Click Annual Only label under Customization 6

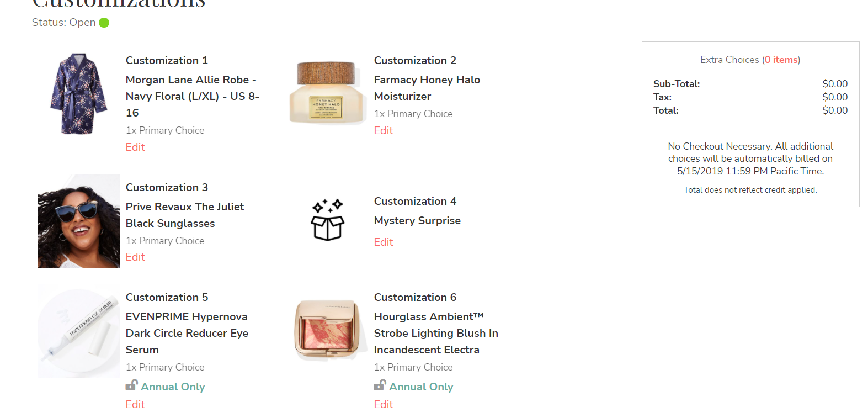tap(421, 387)
